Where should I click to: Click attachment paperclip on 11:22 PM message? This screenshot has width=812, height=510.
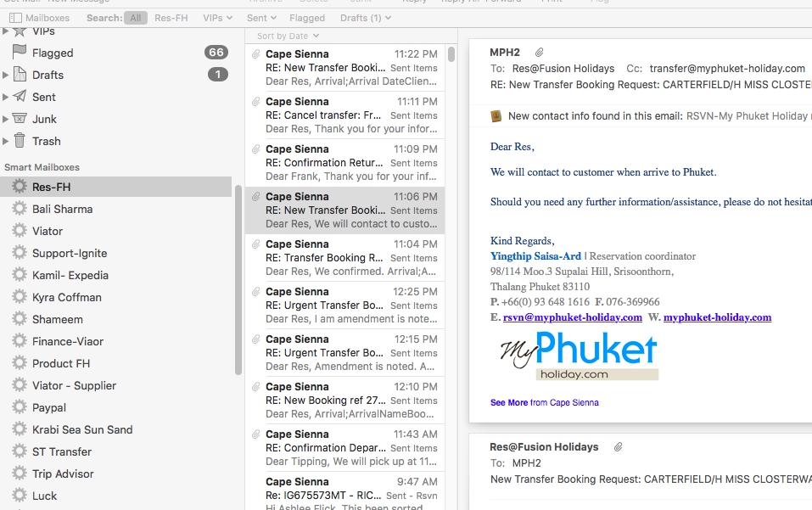point(256,53)
